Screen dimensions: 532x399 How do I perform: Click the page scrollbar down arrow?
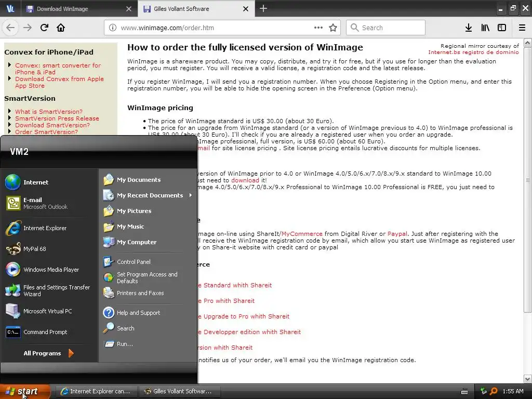coord(528,379)
